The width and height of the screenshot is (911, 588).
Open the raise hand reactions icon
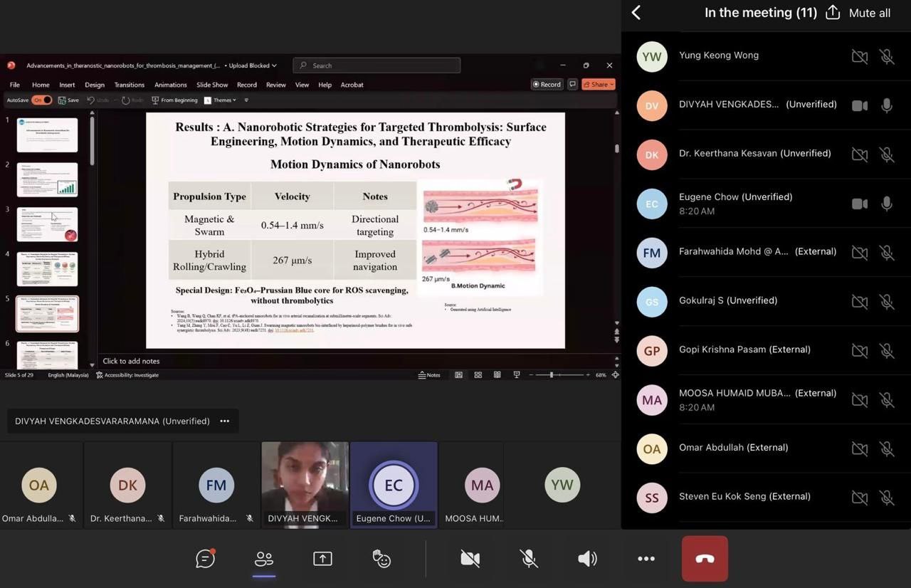click(381, 559)
